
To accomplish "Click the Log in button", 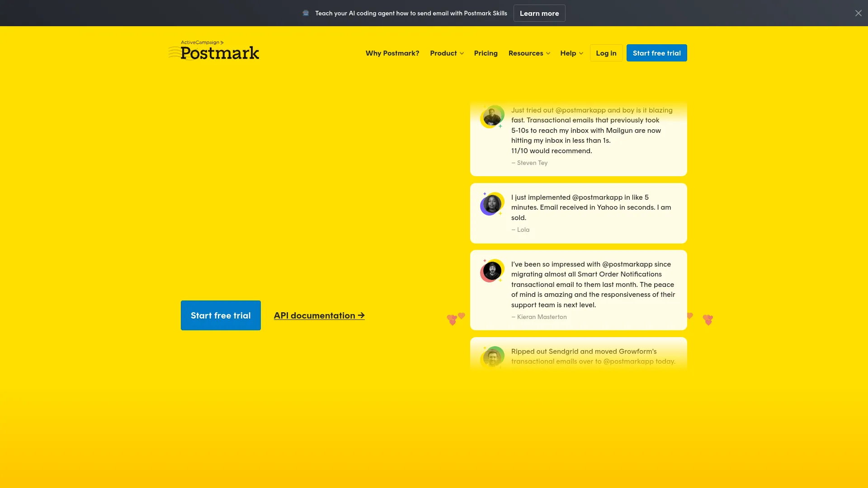I will coord(606,53).
